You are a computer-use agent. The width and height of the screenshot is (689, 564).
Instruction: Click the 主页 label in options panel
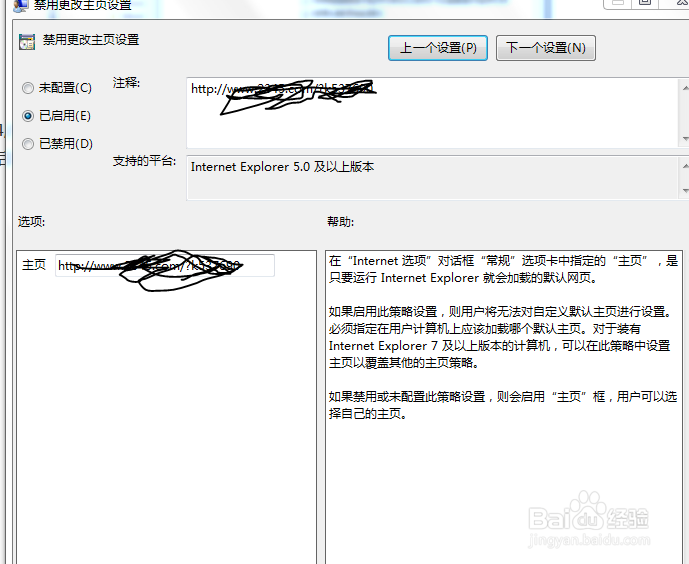34,265
